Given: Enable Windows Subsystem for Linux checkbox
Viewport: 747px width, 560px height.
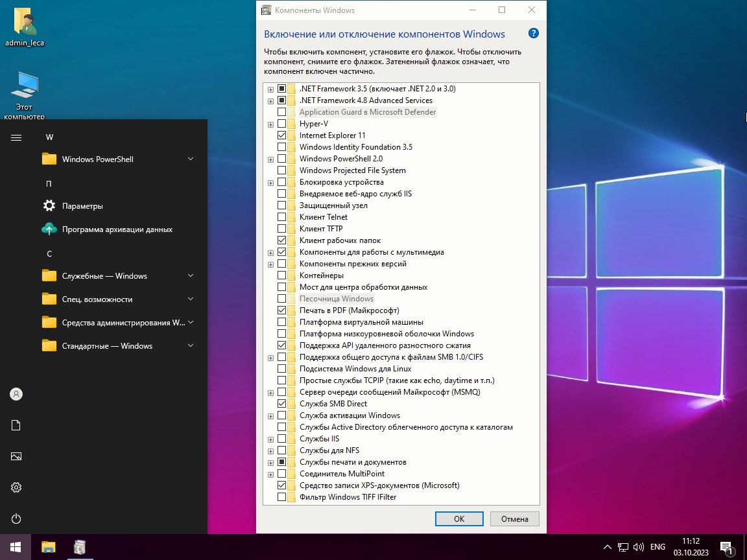Looking at the screenshot, I should 281,369.
